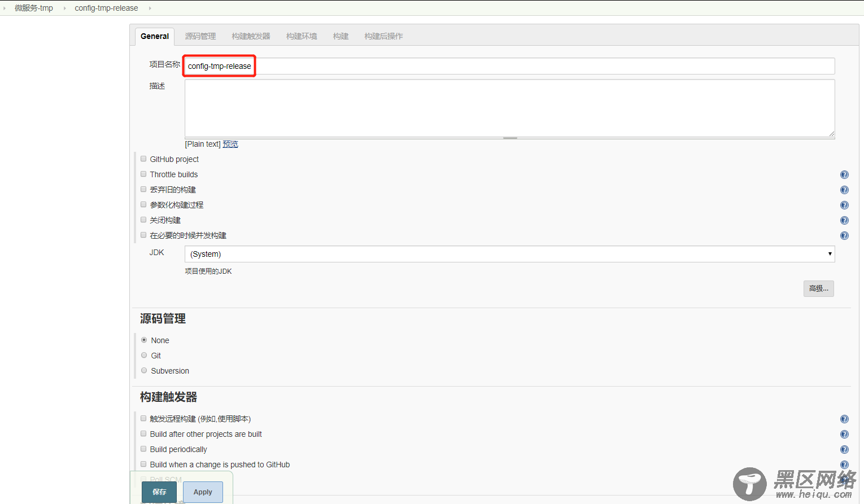864x504 pixels.
Task: Open help for 参数化构建过程
Action: [844, 205]
